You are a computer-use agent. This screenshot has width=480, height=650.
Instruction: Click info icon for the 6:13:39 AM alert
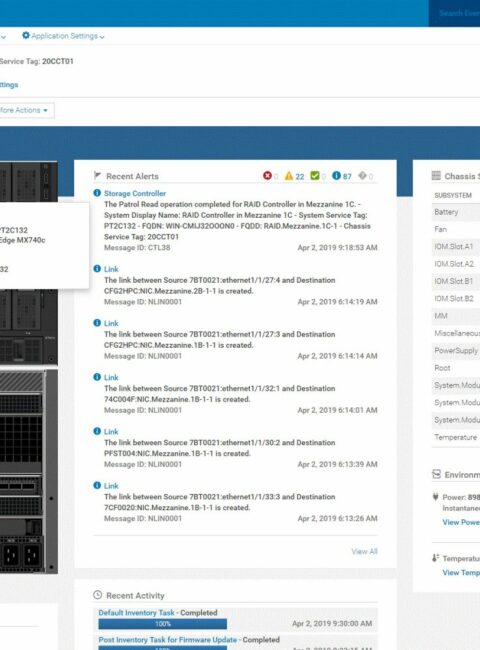[x=97, y=431]
